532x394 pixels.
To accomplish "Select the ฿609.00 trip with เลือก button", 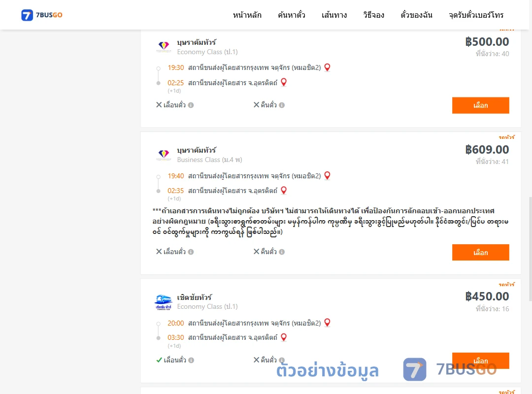I will click(x=480, y=253).
